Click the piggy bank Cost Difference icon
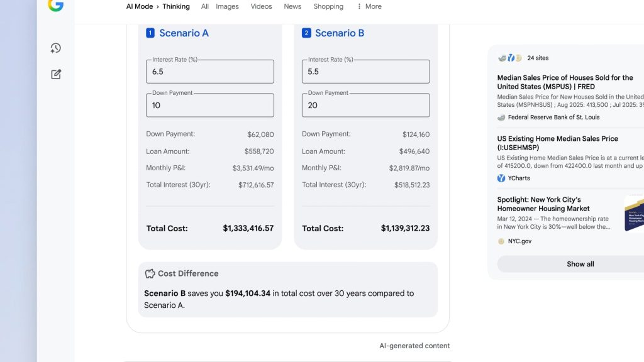 tap(150, 273)
